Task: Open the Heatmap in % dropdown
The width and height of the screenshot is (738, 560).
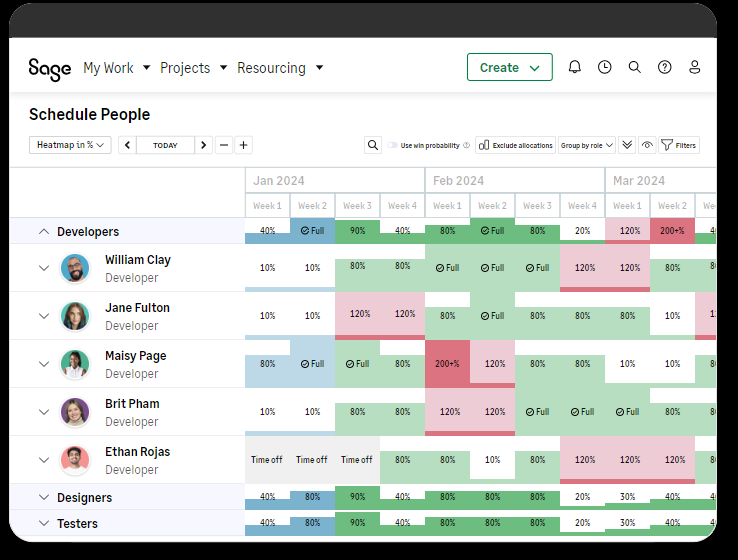Action: click(x=70, y=145)
